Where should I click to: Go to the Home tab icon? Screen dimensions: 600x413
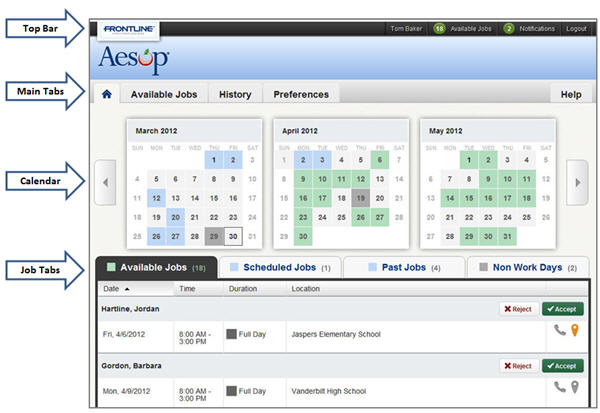coord(107,94)
